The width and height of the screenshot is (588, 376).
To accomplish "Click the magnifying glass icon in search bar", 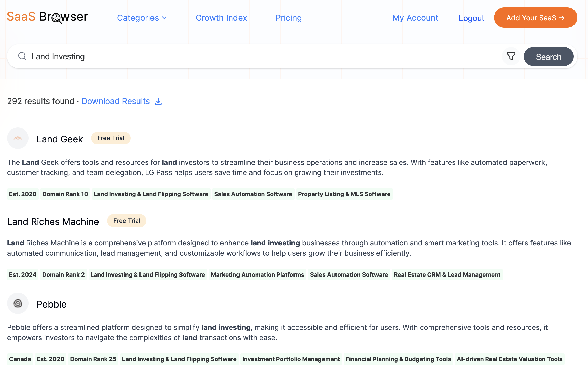I will point(22,56).
